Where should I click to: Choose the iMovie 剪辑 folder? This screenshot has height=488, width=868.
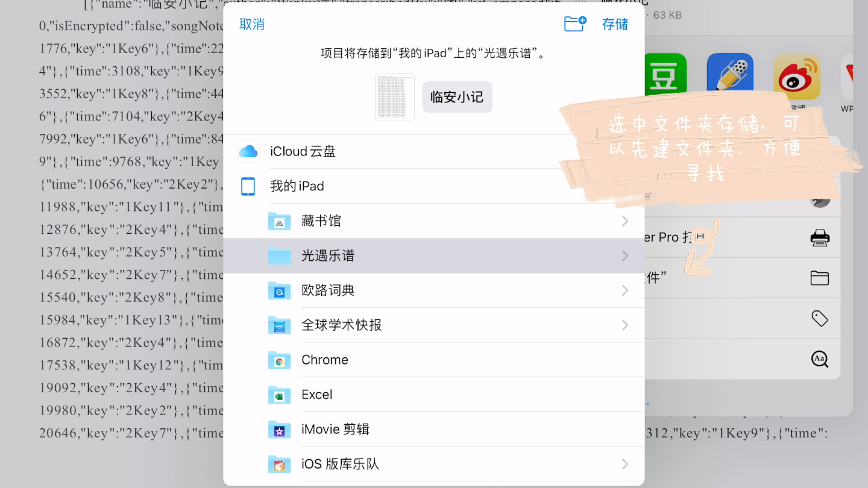pyautogui.click(x=434, y=430)
